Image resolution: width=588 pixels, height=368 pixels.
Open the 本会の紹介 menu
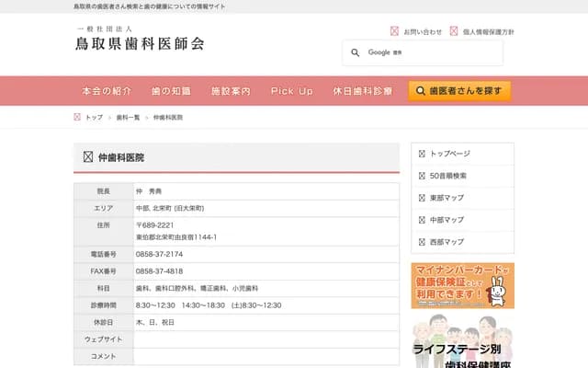[107, 91]
